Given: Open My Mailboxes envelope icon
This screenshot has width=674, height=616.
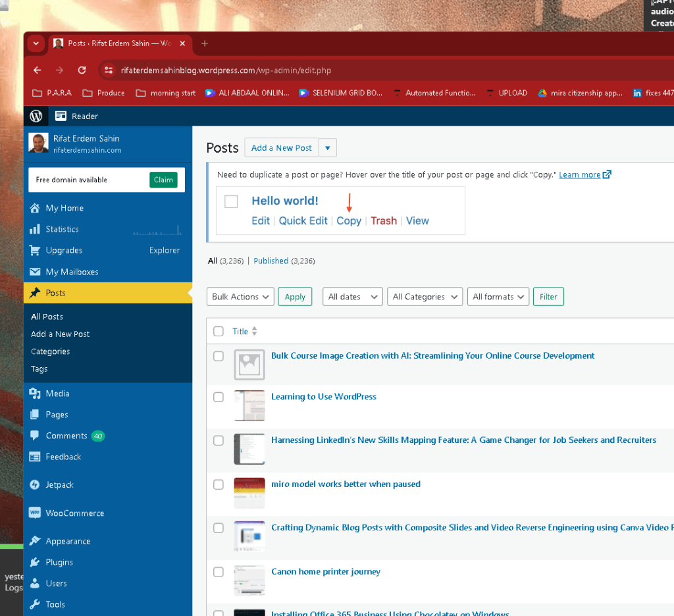Looking at the screenshot, I should coord(35,272).
